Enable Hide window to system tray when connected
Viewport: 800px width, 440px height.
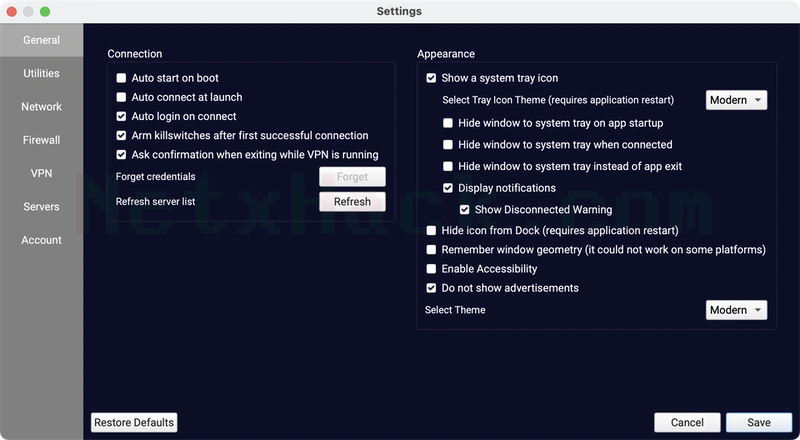[447, 144]
